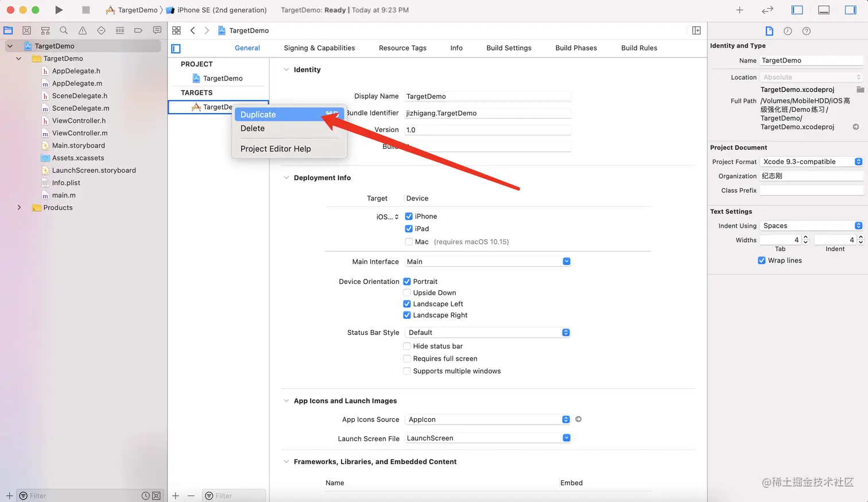Switch to Build Settings tab
Viewport: 868px width, 502px height.
click(x=509, y=48)
